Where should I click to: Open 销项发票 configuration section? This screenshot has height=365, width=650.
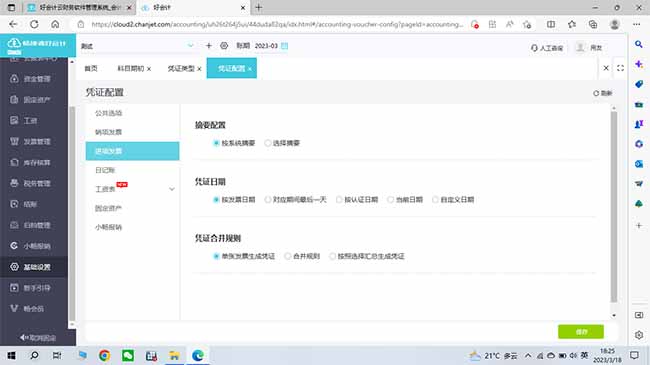(x=109, y=132)
